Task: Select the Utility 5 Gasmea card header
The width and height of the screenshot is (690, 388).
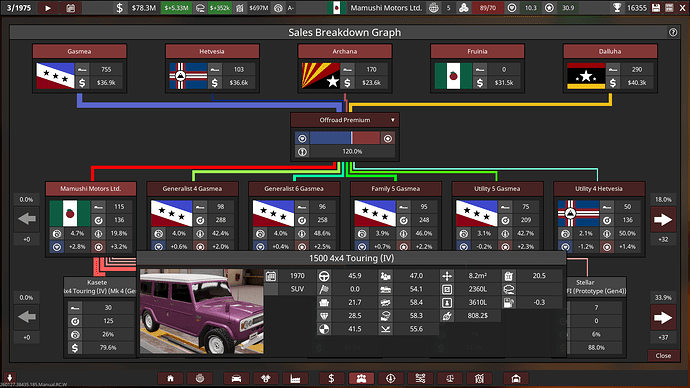Action: click(x=497, y=188)
